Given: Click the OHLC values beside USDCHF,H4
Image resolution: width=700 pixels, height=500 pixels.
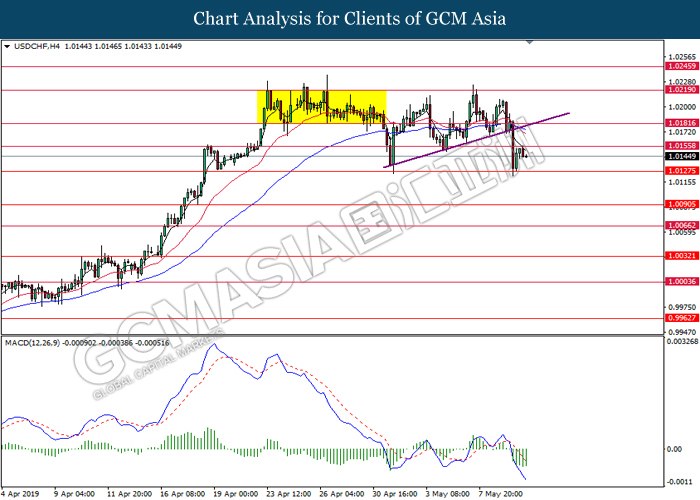Looking at the screenshot, I should pyautogui.click(x=123, y=46).
